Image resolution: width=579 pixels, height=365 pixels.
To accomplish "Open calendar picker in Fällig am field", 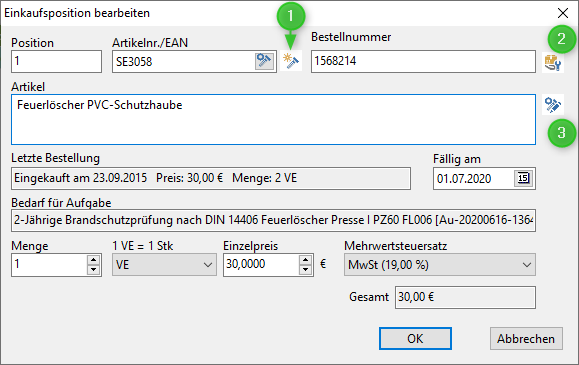I will (x=523, y=178).
